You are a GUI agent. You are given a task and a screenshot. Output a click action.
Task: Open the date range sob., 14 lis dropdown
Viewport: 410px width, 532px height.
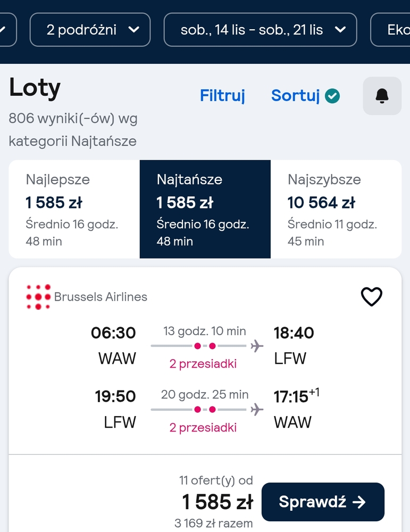click(260, 30)
